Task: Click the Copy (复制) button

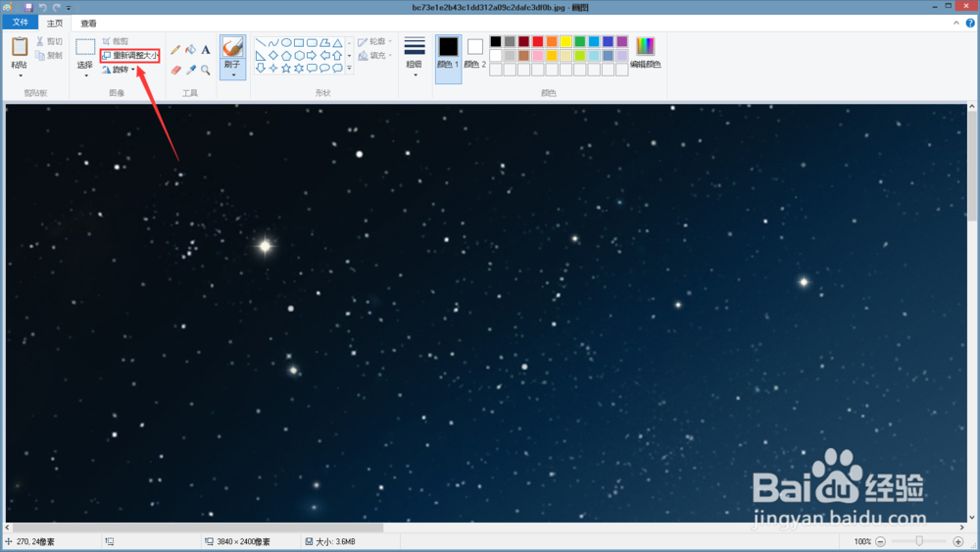Action: coord(49,56)
